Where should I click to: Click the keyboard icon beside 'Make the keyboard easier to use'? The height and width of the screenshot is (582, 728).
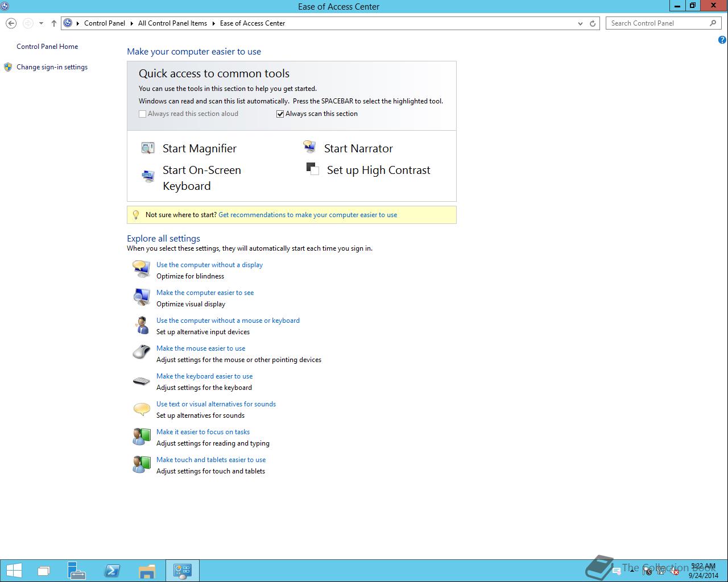tap(142, 381)
